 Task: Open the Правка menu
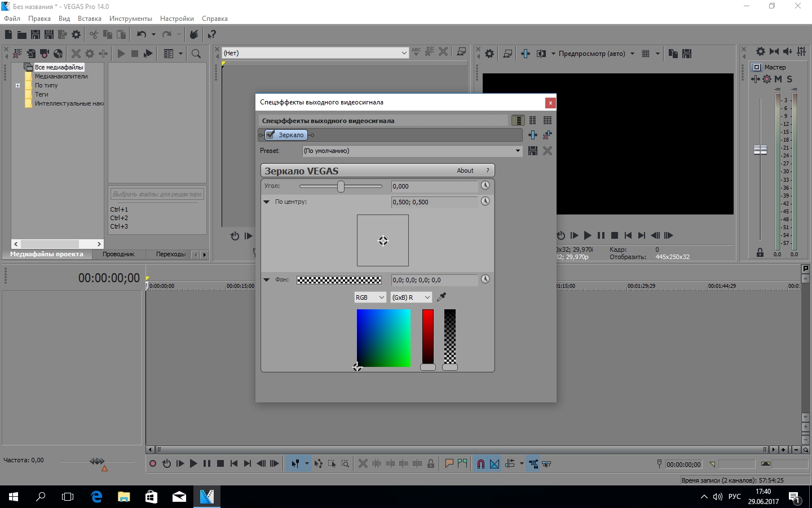(39, 19)
